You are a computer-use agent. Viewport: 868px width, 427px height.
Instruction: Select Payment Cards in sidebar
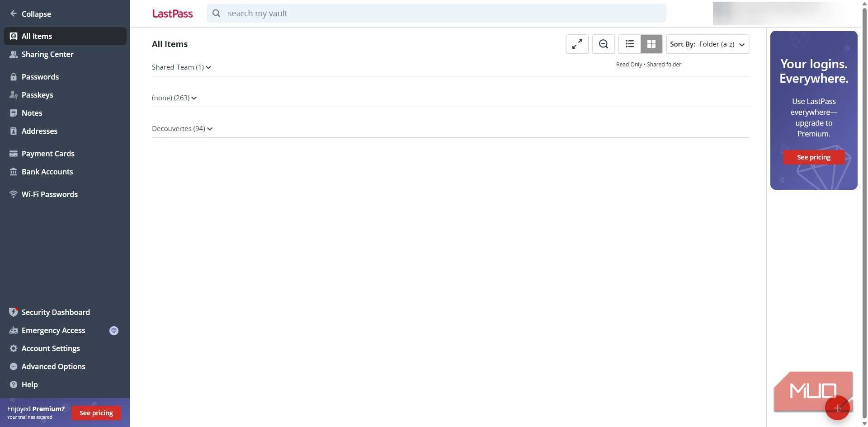click(x=65, y=154)
